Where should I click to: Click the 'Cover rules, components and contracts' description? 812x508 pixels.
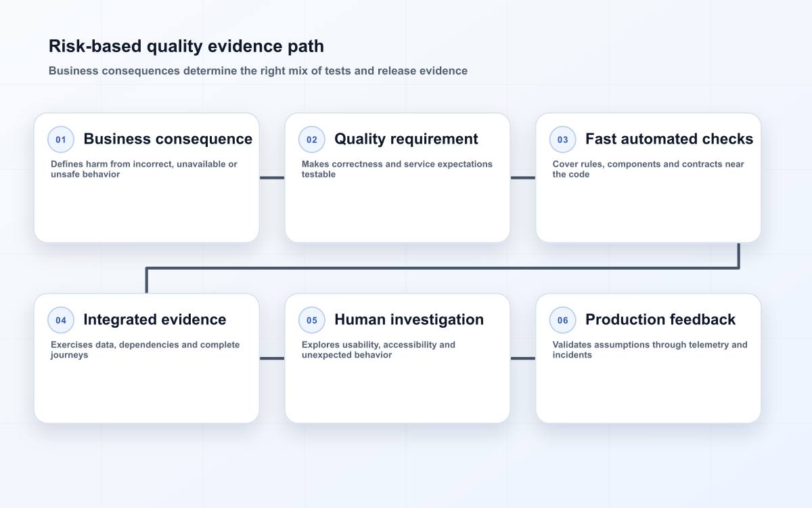(x=648, y=169)
